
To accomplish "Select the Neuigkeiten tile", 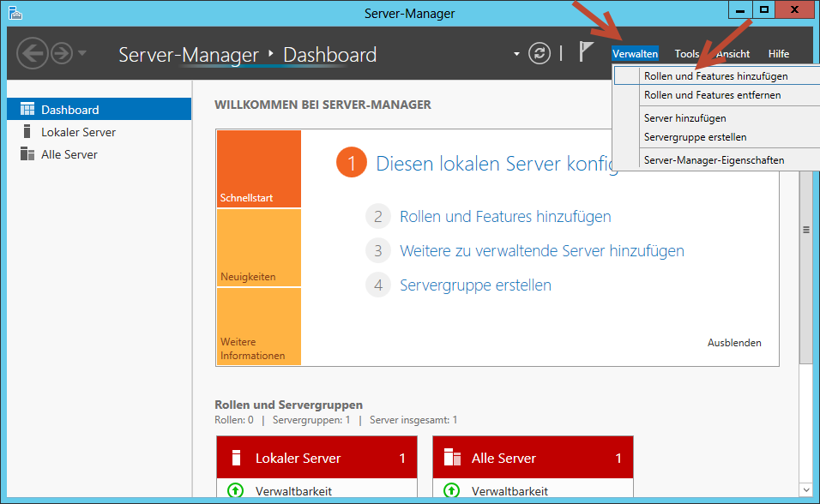I will click(x=259, y=248).
